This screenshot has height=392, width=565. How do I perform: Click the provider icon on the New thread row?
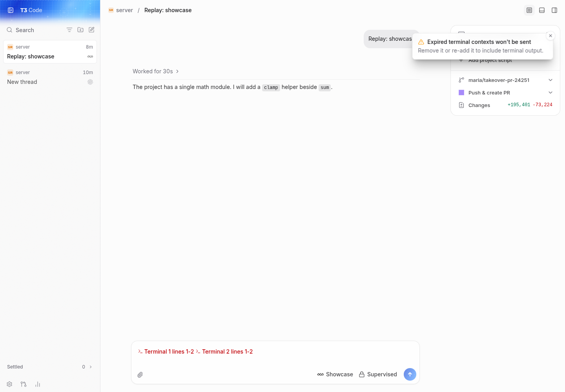pos(90,82)
